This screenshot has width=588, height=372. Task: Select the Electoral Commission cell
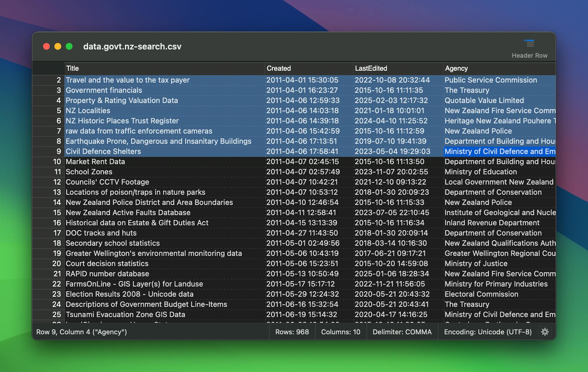pyautogui.click(x=481, y=294)
